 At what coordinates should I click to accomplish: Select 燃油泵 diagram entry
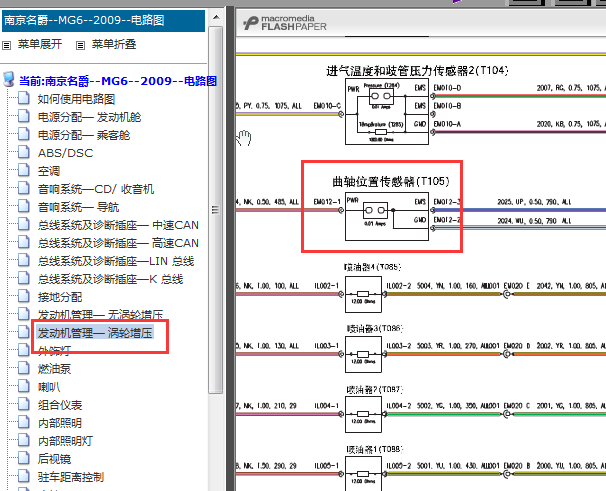54,369
